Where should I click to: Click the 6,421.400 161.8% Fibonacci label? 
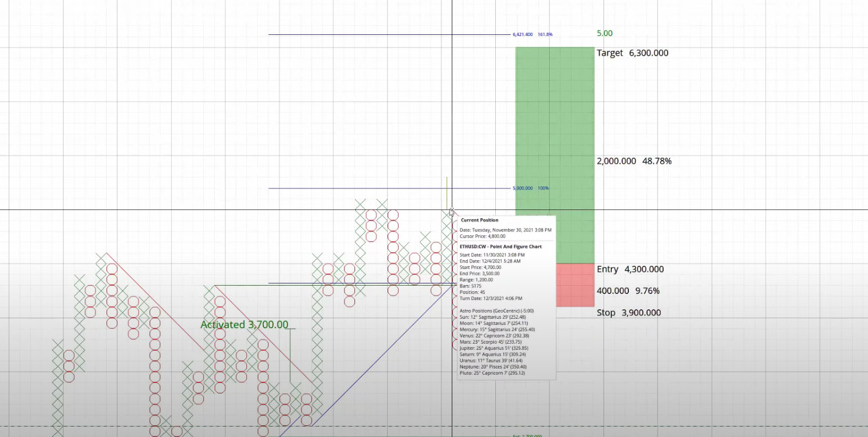coord(532,34)
